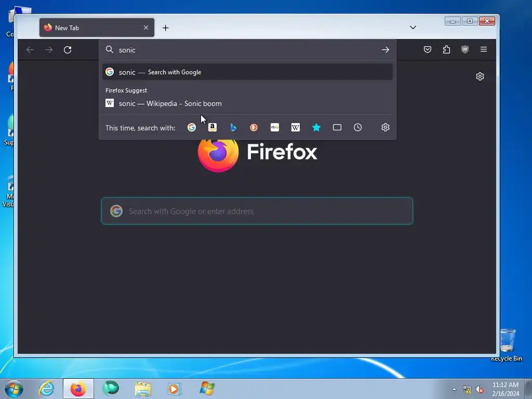532x399 pixels.
Task: Click Firefox icon in the taskbar
Action: pos(78,389)
